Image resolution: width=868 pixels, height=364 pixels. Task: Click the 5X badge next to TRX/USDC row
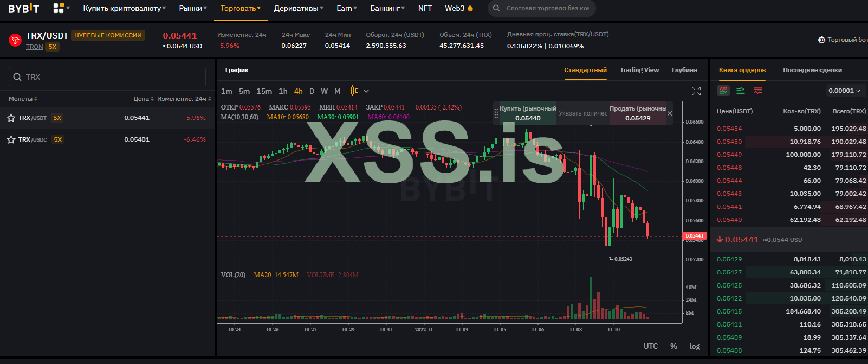pyautogui.click(x=57, y=139)
